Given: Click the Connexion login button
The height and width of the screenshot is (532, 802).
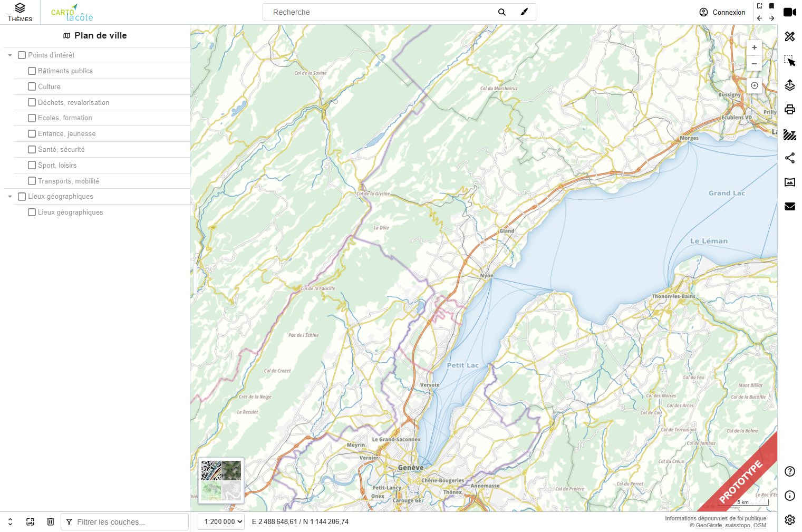Looking at the screenshot, I should [722, 12].
